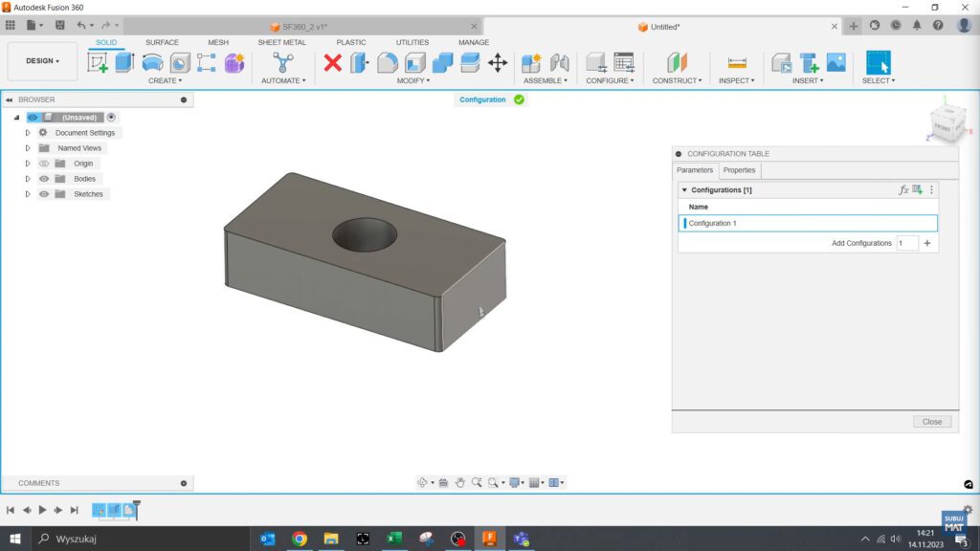Expand the Sketches folder in the browser
This screenshot has width=980, height=551.
click(28, 194)
